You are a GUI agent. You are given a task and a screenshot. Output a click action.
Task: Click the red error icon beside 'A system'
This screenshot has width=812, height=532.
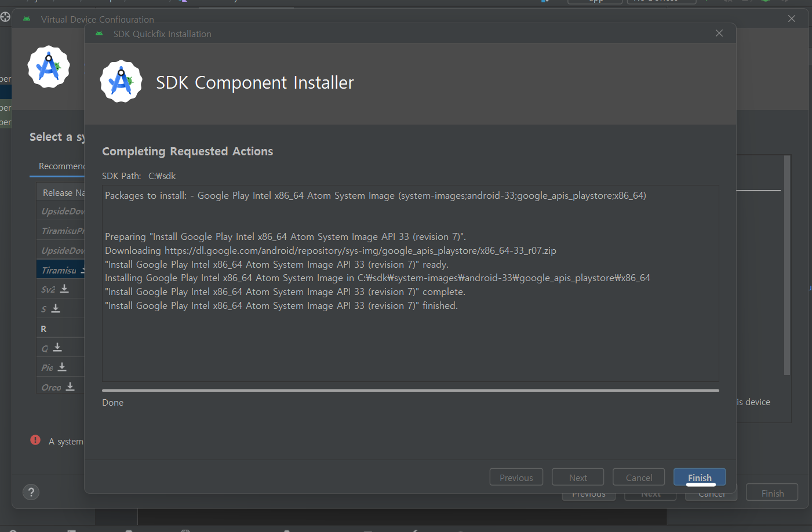pyautogui.click(x=35, y=440)
